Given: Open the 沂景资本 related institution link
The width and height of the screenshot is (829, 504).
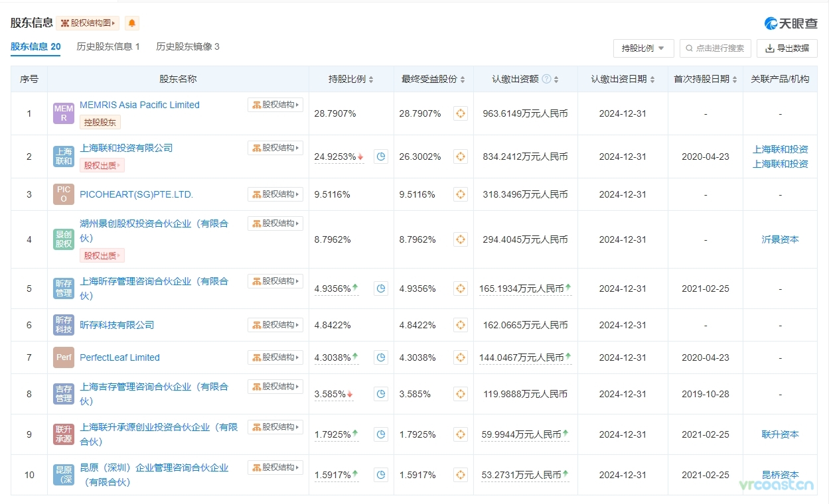Looking at the screenshot, I should [x=781, y=239].
